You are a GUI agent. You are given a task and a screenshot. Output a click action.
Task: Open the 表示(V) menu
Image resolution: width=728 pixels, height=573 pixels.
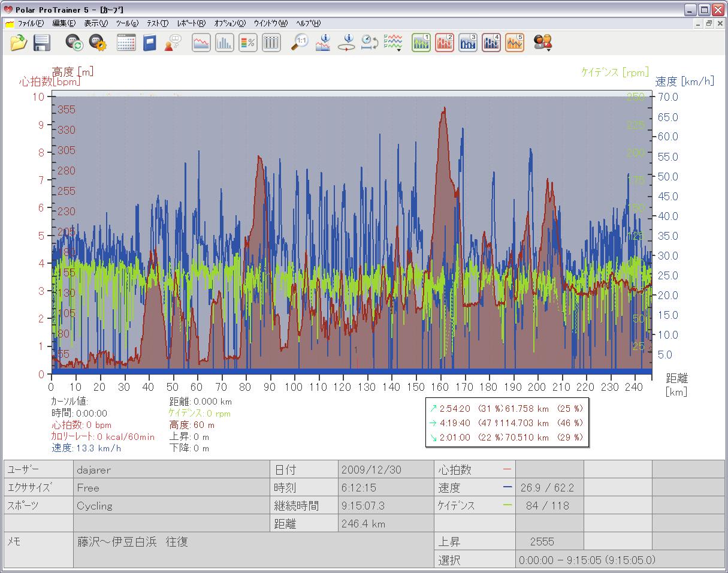(95, 23)
